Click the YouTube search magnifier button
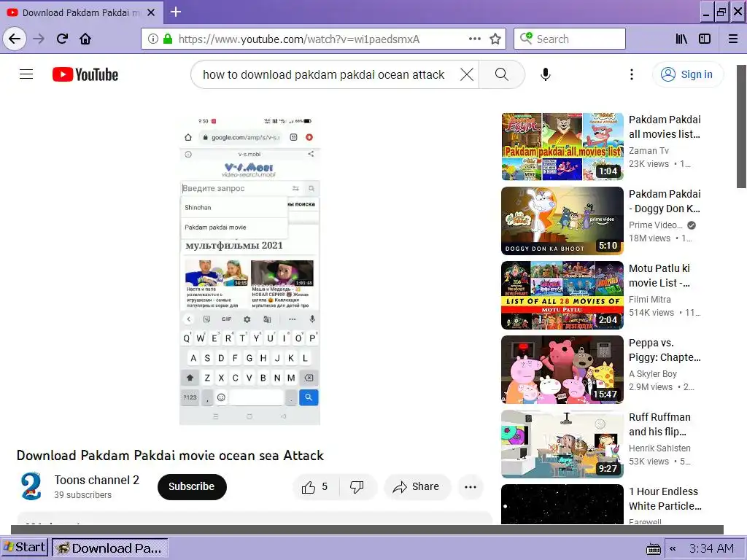 click(x=502, y=74)
